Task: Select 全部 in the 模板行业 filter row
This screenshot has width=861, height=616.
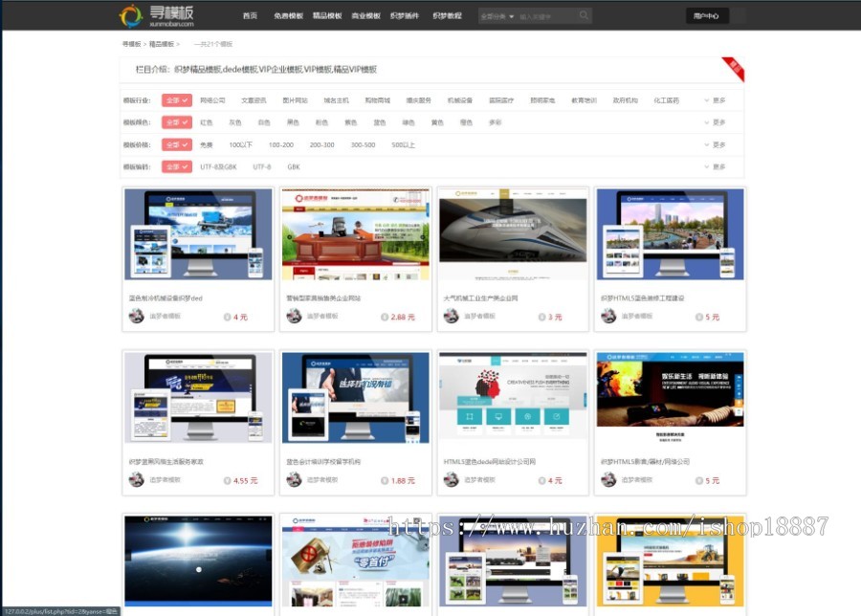Action: click(x=176, y=100)
